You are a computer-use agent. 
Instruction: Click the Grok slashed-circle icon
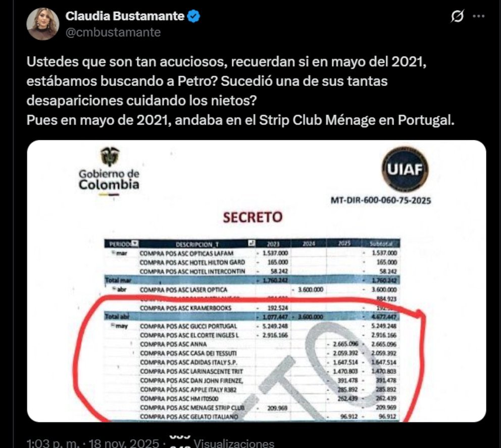(x=457, y=16)
